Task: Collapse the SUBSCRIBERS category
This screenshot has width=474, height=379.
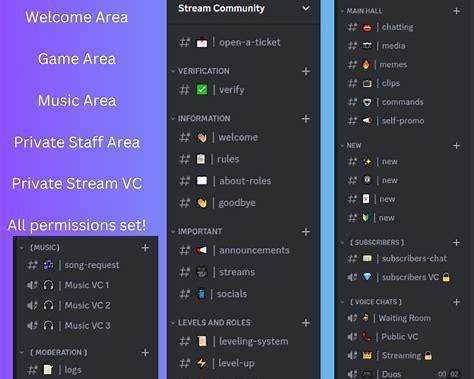Action: (342, 242)
